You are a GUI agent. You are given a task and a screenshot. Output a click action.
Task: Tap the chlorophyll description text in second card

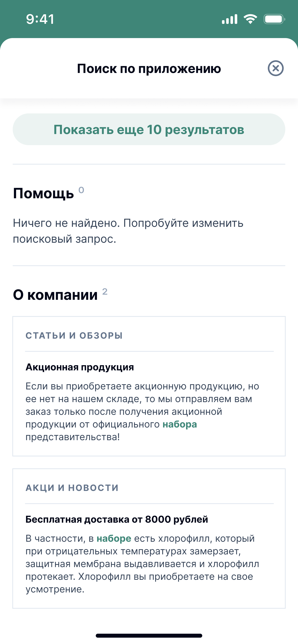(142, 564)
